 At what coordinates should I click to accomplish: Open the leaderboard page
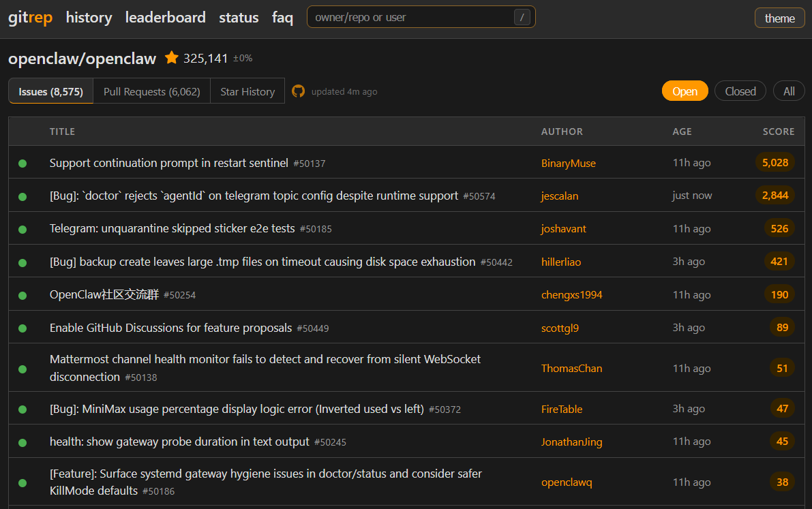pyautogui.click(x=165, y=18)
